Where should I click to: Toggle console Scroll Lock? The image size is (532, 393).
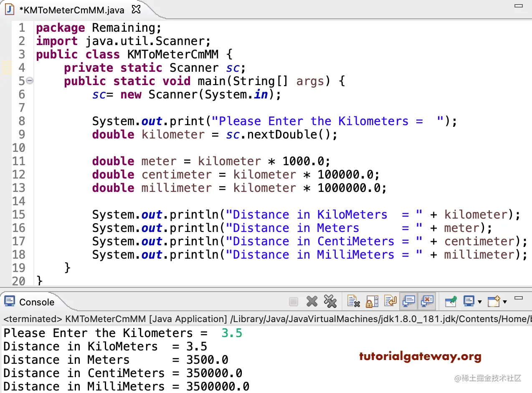[x=372, y=301]
